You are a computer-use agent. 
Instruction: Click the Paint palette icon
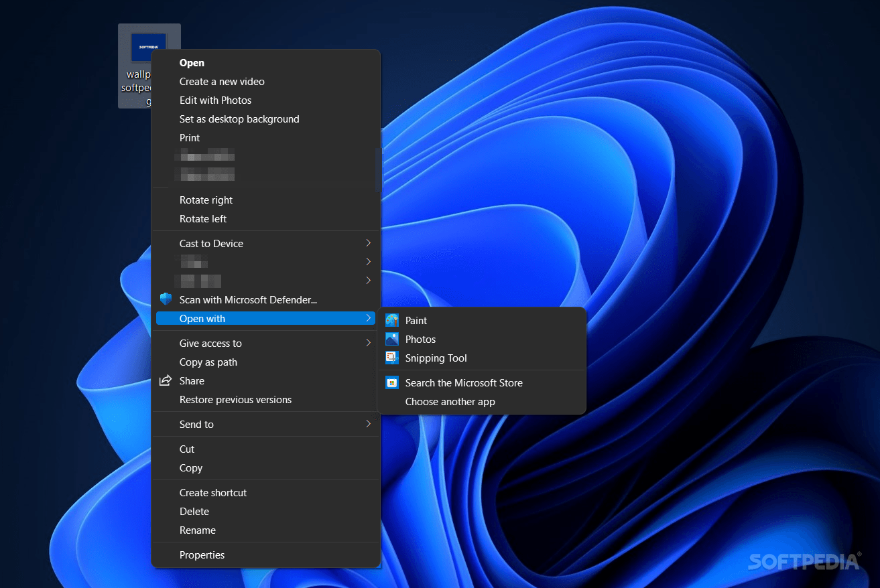[392, 320]
